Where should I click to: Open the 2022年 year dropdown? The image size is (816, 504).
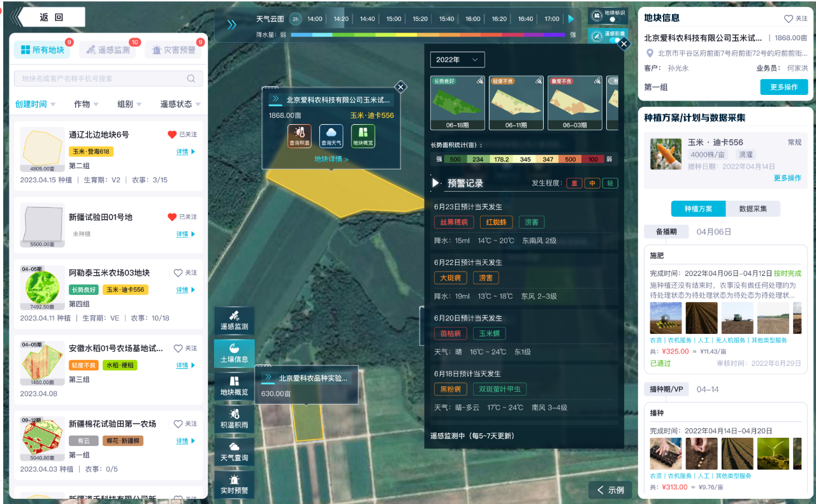457,60
